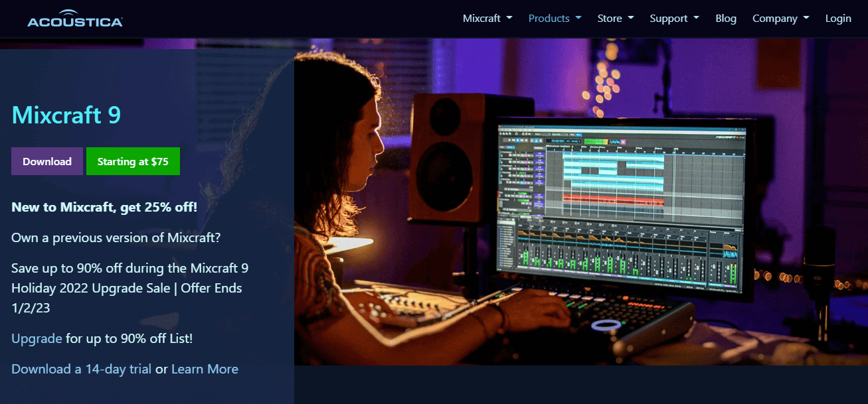This screenshot has width=868, height=404.
Task: Click the green Starting at $75 button
Action: point(133,161)
